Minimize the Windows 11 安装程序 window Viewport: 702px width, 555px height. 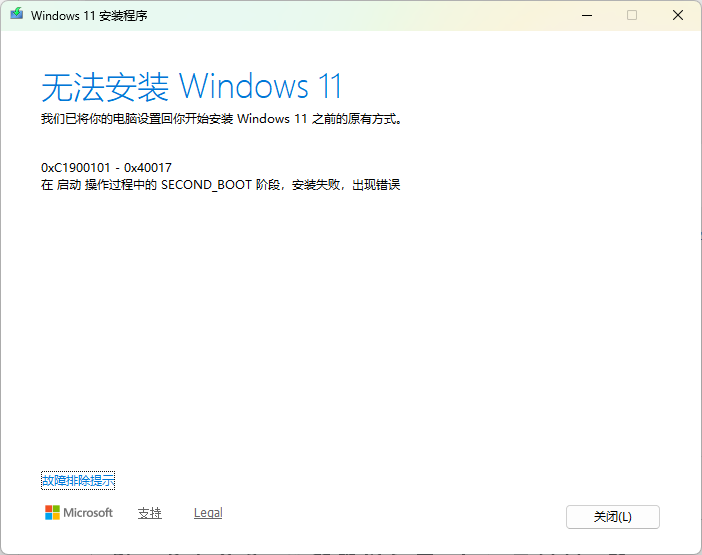click(x=587, y=15)
